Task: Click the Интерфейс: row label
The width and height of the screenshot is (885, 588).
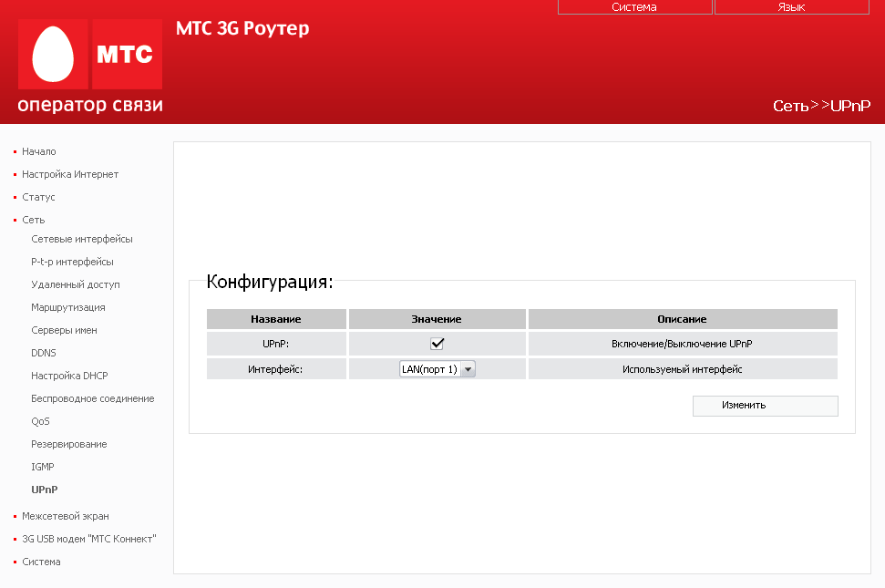Action: pos(275,369)
